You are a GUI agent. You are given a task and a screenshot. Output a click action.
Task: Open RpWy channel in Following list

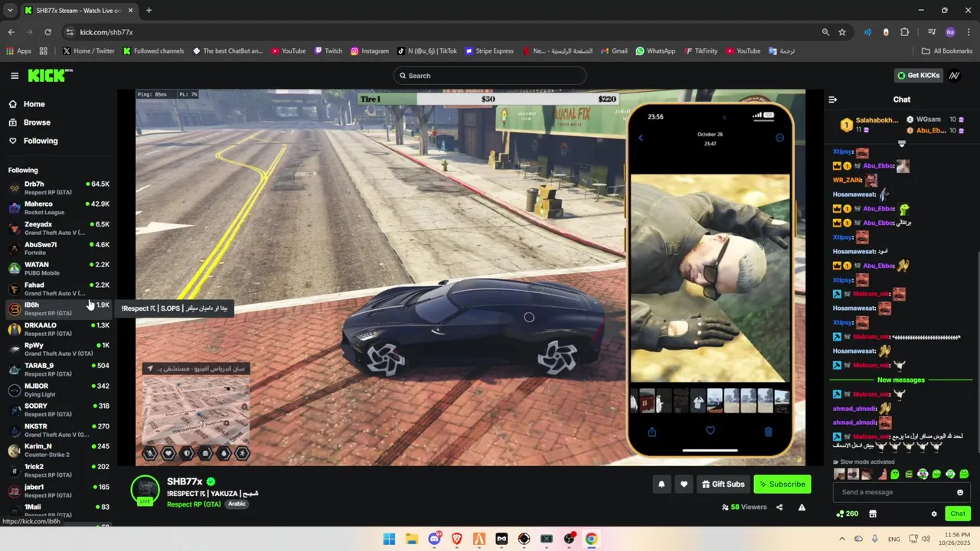pos(59,349)
